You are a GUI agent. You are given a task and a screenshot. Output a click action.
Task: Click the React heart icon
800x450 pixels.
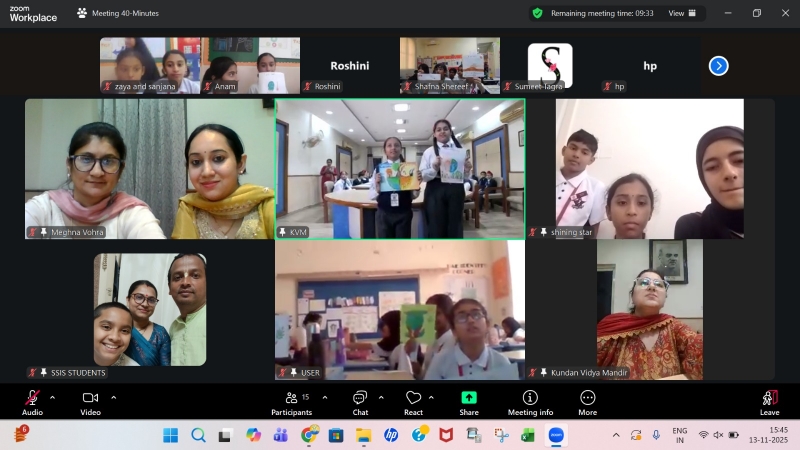[413, 398]
